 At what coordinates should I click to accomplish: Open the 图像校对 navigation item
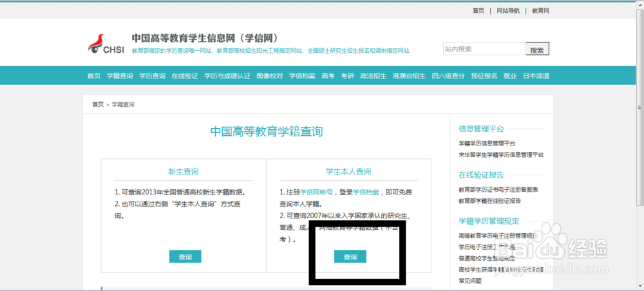coord(270,76)
